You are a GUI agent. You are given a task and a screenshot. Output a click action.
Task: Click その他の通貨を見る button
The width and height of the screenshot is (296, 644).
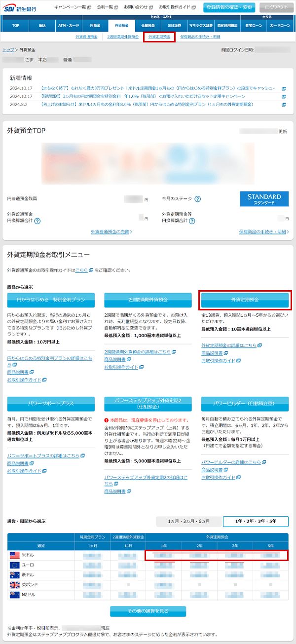click(148, 611)
